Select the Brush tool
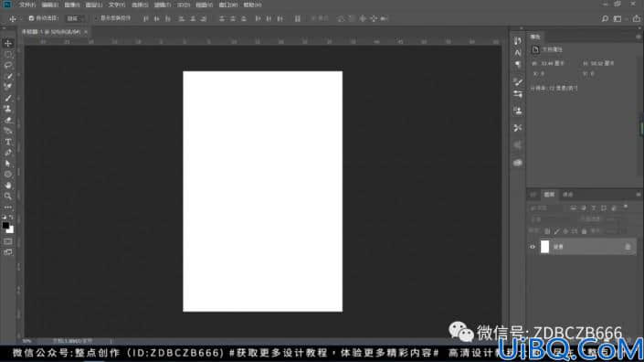The height and width of the screenshot is (362, 644). tap(8, 98)
